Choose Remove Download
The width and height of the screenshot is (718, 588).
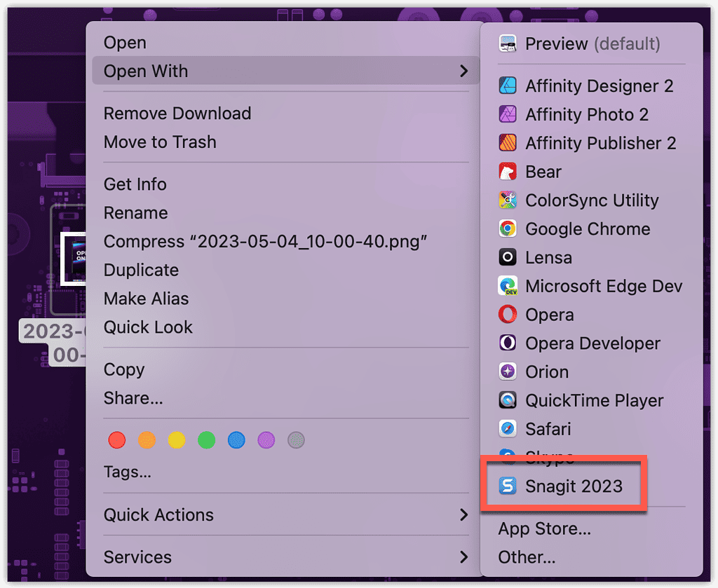(286, 114)
